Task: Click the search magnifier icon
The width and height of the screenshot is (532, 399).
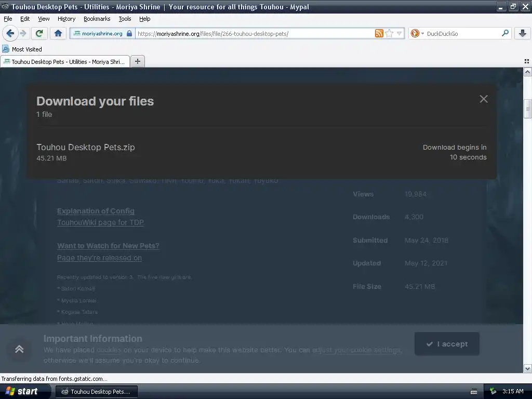Action: click(x=505, y=33)
